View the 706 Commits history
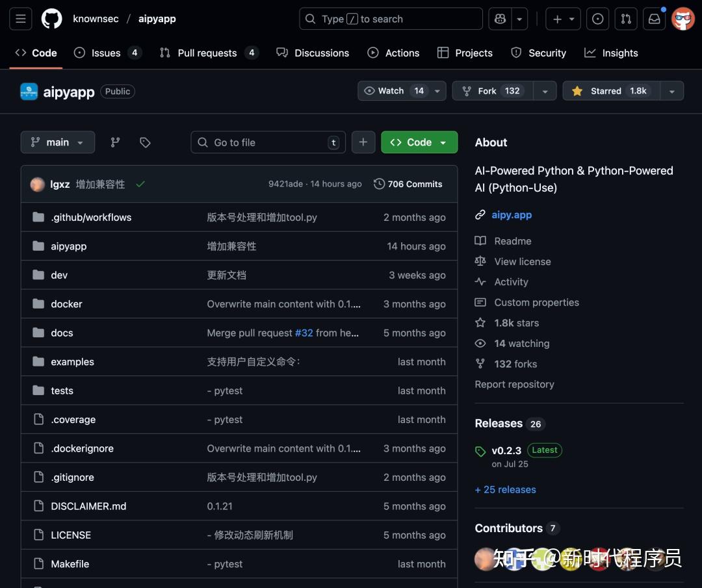 click(408, 184)
